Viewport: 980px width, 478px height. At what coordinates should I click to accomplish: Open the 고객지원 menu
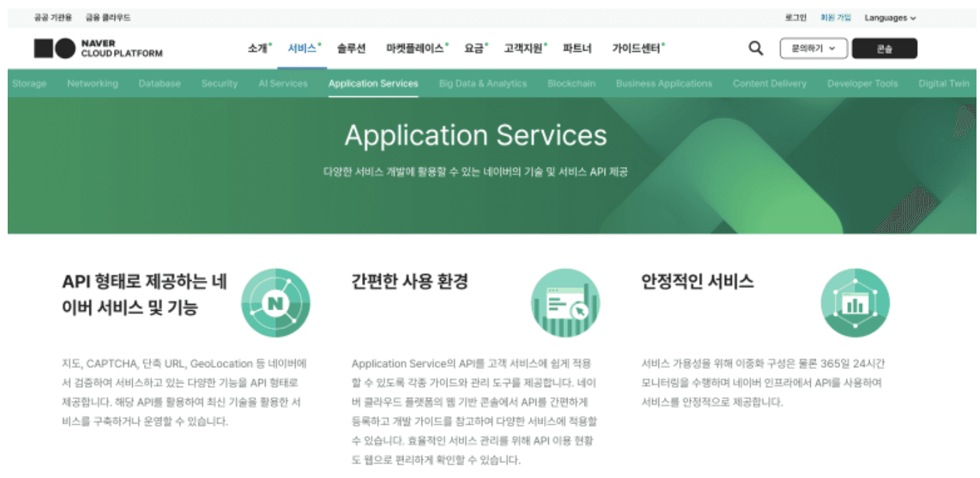coord(525,48)
